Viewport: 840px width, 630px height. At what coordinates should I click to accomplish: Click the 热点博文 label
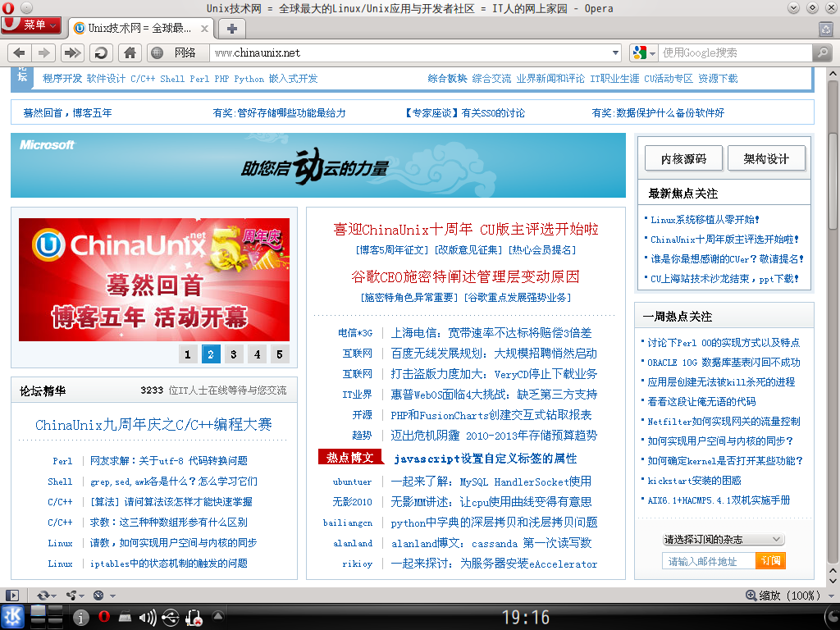tap(350, 457)
